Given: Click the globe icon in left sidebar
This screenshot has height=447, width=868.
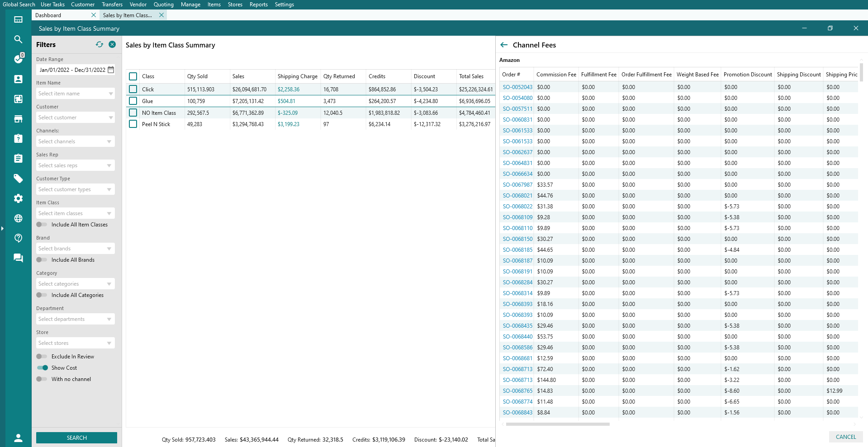Looking at the screenshot, I should coord(18,218).
